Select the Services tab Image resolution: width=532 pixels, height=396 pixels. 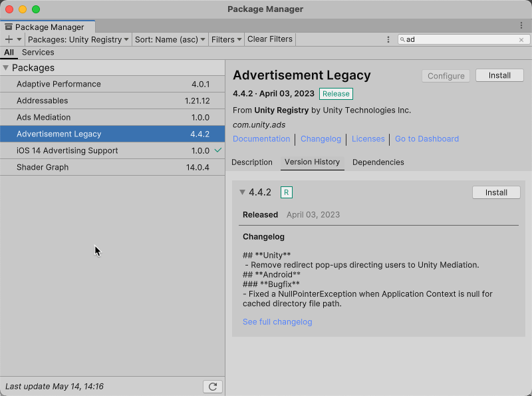click(x=38, y=53)
